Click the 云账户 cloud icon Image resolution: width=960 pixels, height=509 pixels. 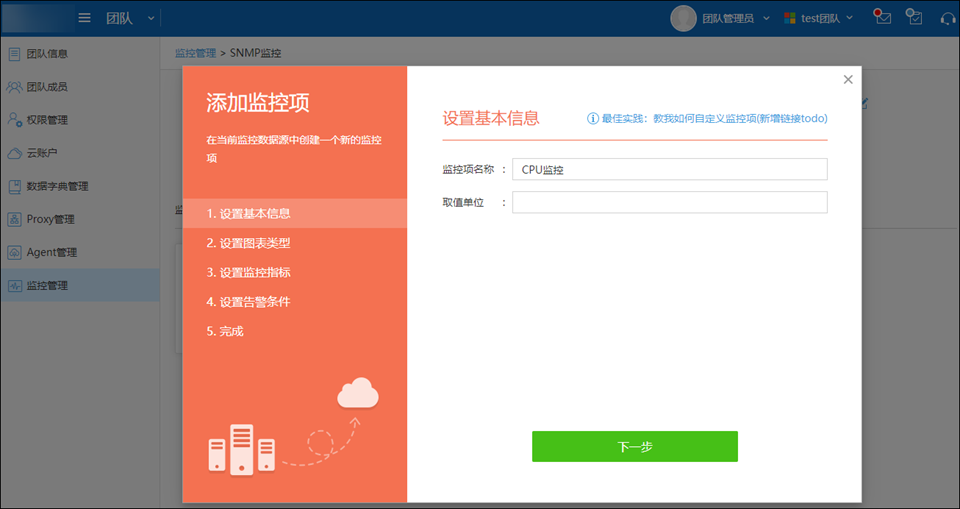point(15,153)
